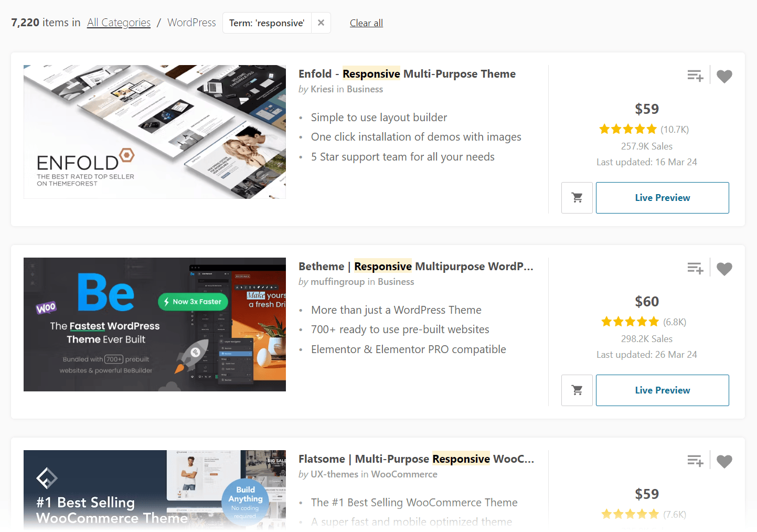757x532 pixels.
Task: Select 'The #1 Best Selling WooCommerce Theme' bullet
Action: 414,503
